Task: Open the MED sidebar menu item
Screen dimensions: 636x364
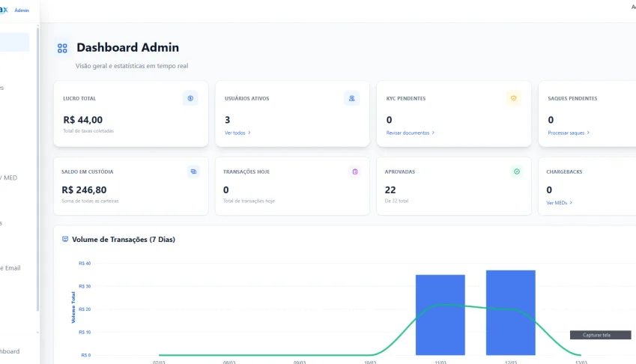Action: (x=8, y=178)
